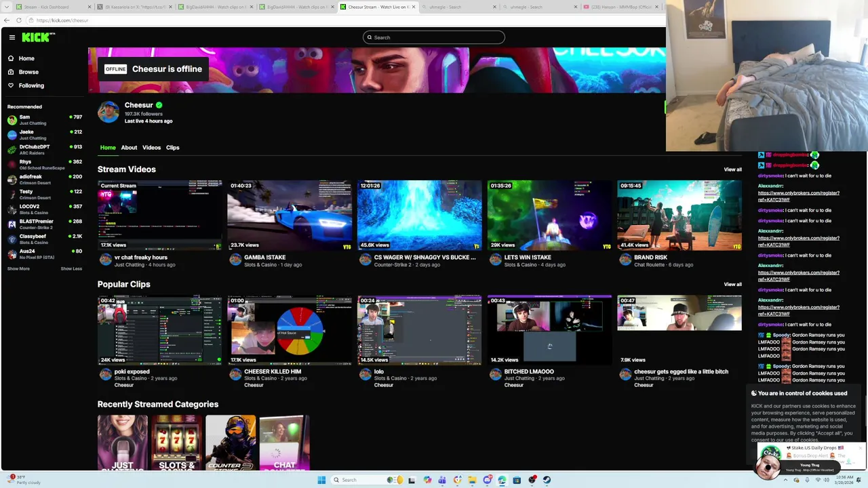
Task: Click the verified badge next to Cheesur
Action: [159, 105]
